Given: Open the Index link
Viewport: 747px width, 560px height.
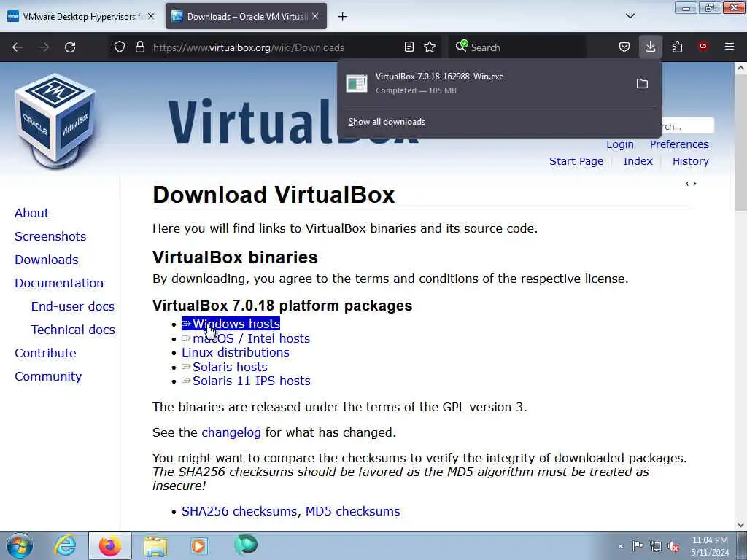Looking at the screenshot, I should [x=638, y=161].
